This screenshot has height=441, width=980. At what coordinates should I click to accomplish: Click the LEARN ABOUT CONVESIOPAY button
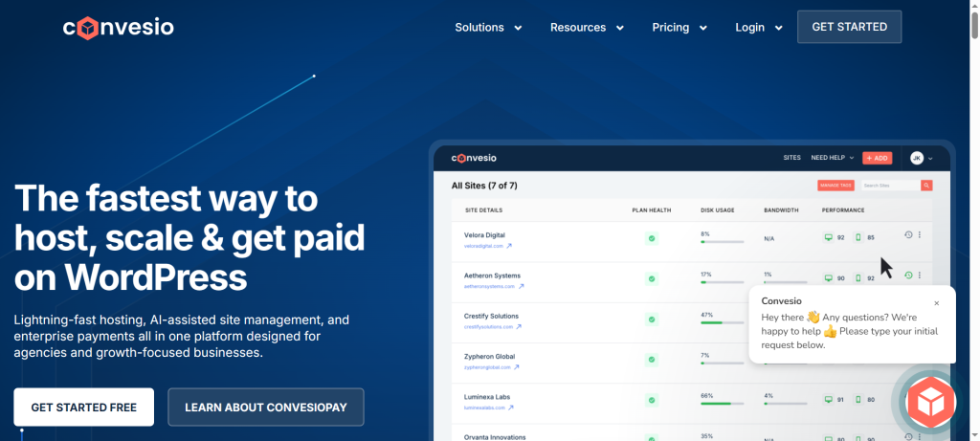pos(265,407)
